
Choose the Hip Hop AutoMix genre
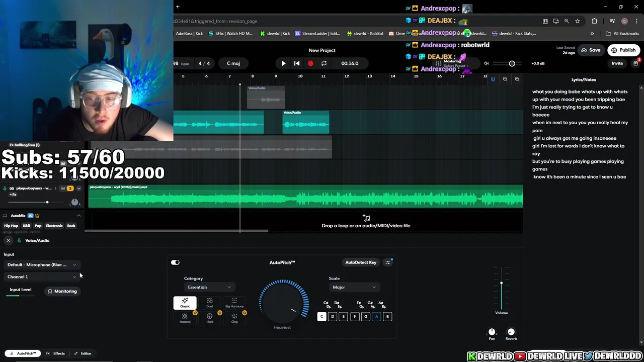click(x=11, y=226)
